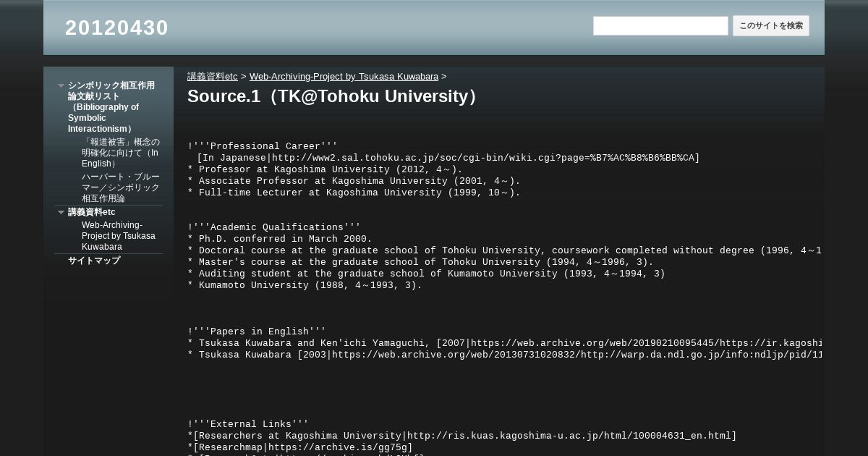This screenshot has height=456, width=868.
Task: Focus the site search input field
Action: point(660,26)
